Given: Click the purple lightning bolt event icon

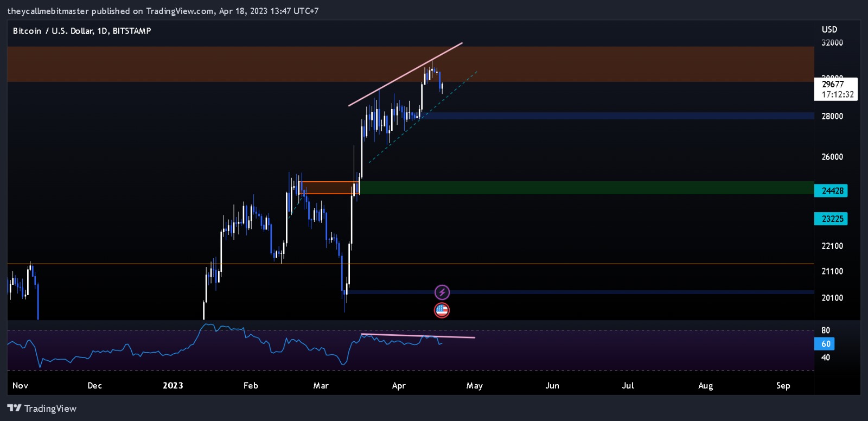Looking at the screenshot, I should click(442, 292).
